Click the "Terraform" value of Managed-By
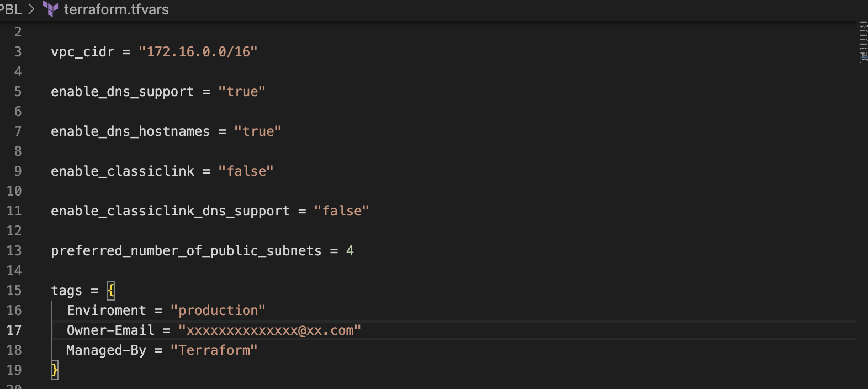Viewport: 868px width, 389px height. pos(214,350)
